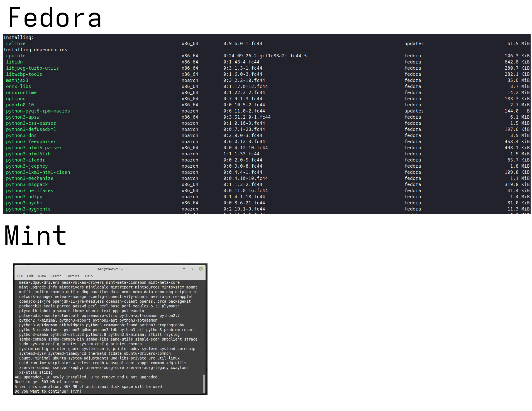Click the onnxruntime package entry
The image size is (532, 411).
click(21, 92)
